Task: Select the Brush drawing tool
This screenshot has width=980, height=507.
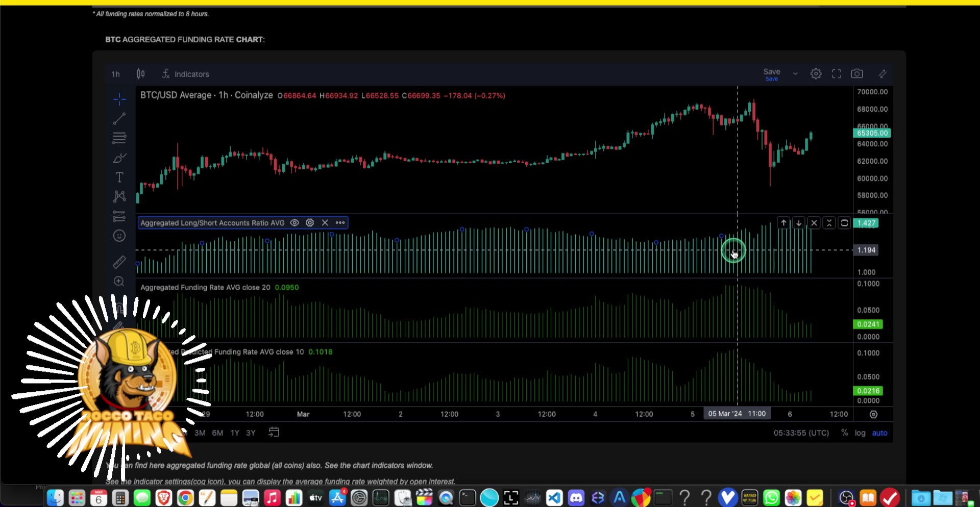Action: [119, 158]
